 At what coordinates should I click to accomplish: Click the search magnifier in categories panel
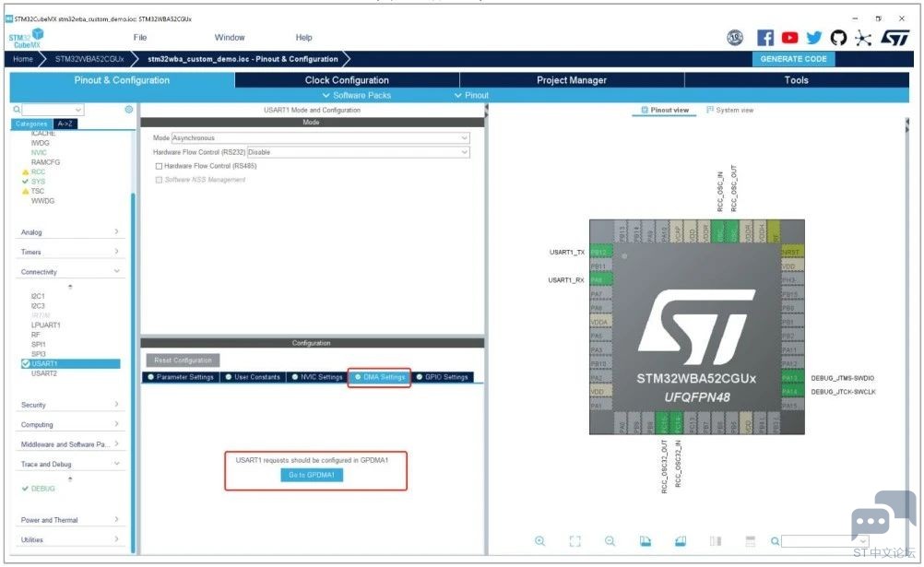(x=17, y=110)
